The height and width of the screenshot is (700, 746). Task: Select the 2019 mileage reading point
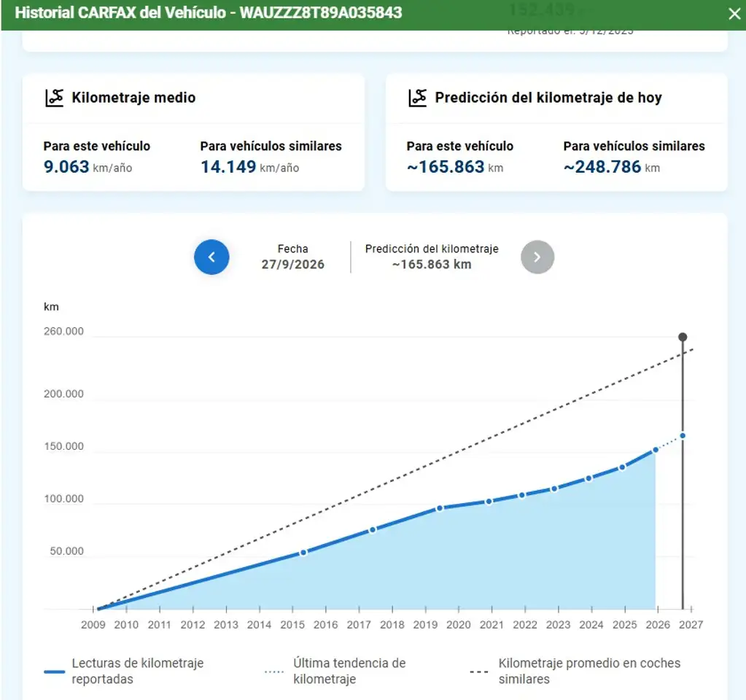[440, 508]
